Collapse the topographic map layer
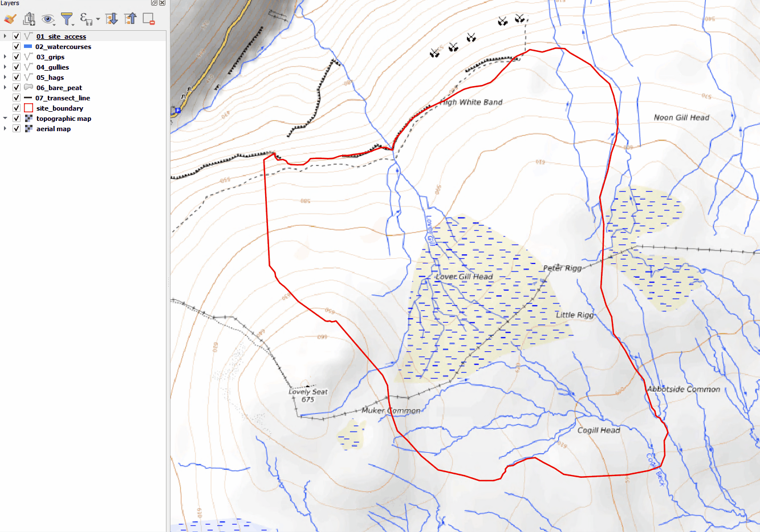Image resolution: width=760 pixels, height=532 pixels. [5, 119]
